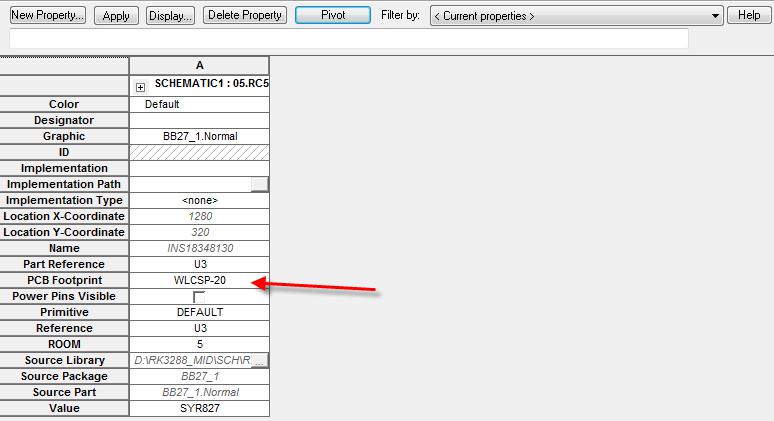Select the PCB Footprint value WLCSP-20
This screenshot has width=774, height=421.
(199, 280)
